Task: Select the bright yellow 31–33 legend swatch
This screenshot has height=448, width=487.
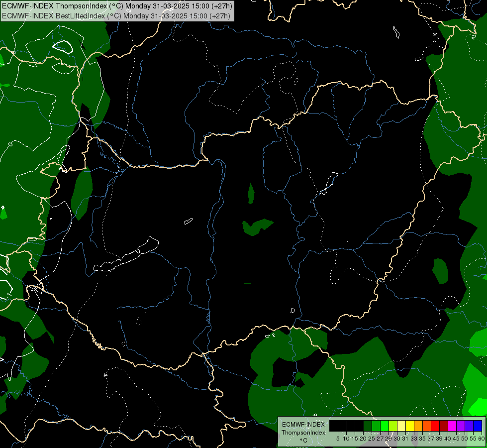Action: pyautogui.click(x=410, y=426)
